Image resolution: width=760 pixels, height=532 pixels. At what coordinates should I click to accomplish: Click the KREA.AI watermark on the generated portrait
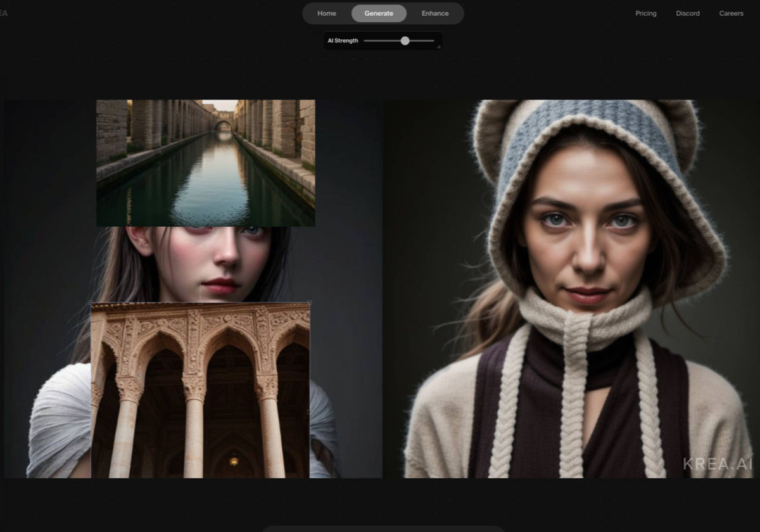(x=718, y=464)
